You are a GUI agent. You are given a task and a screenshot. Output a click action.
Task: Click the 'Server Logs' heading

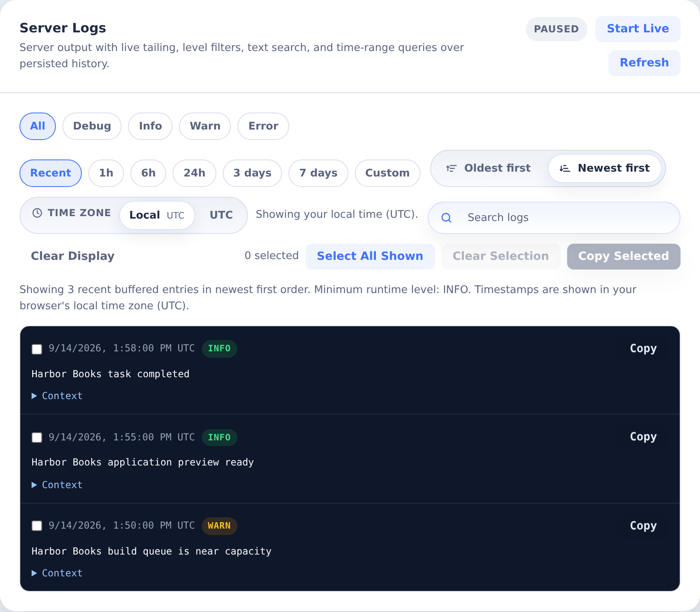pos(63,28)
